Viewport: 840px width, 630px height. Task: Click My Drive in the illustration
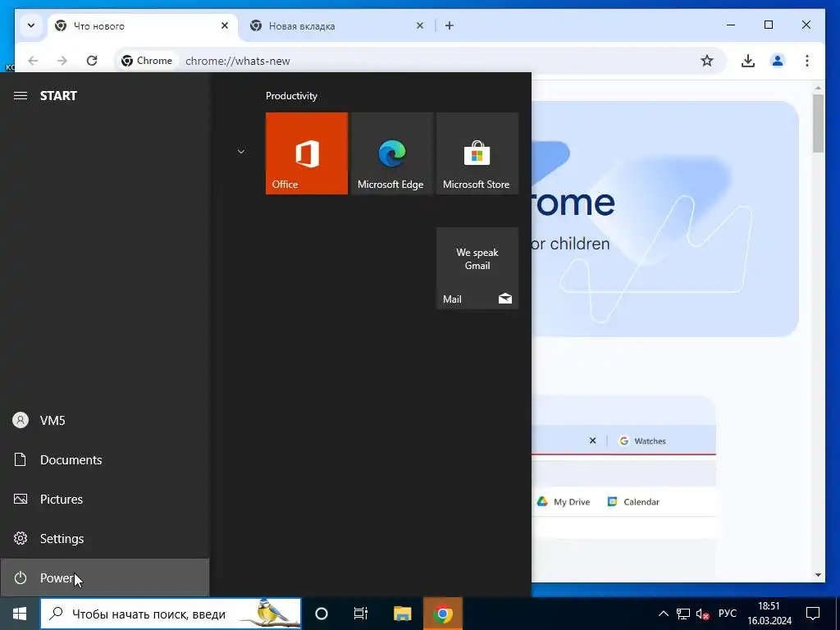coord(564,502)
